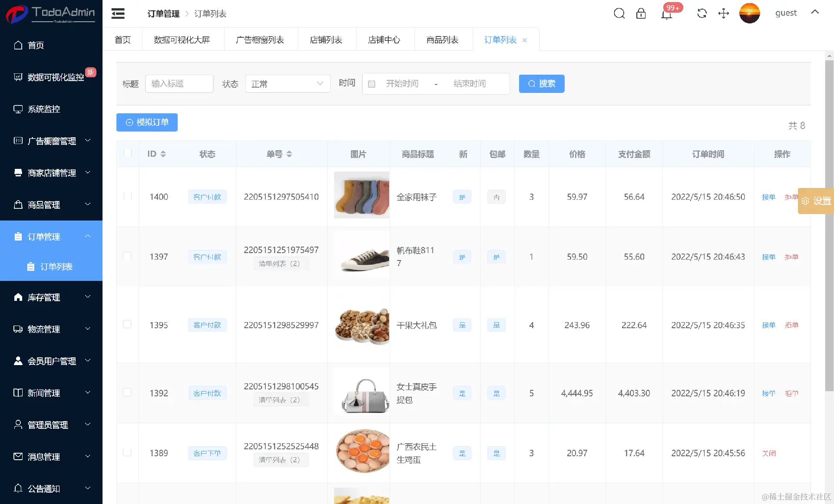Sort the table by ID column arrows
This screenshot has width=834, height=504.
pos(163,154)
